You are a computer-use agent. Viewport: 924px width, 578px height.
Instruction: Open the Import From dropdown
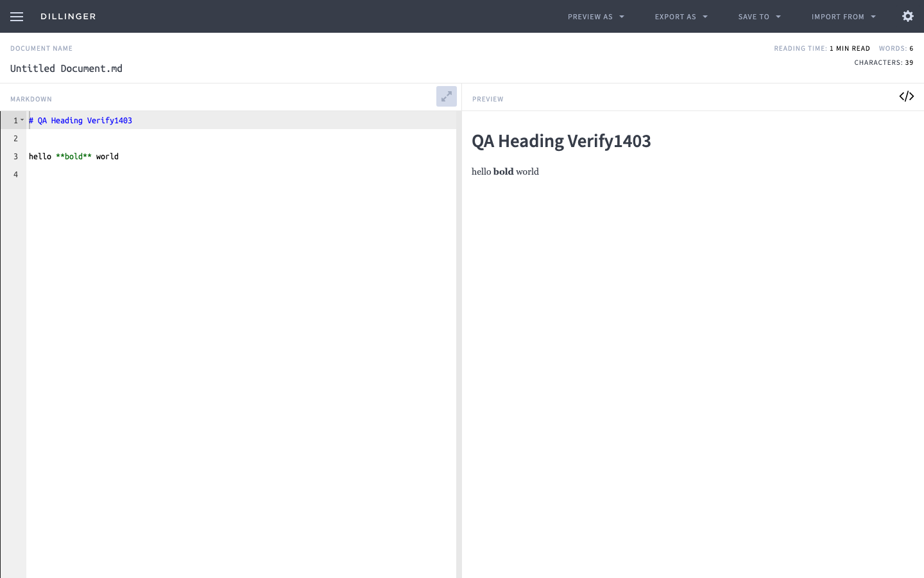[844, 17]
